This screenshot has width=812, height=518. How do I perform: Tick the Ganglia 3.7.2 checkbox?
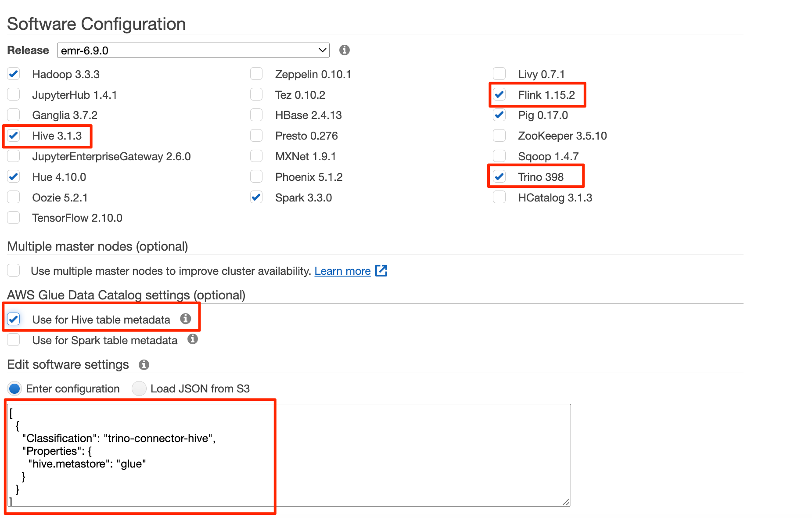point(14,115)
